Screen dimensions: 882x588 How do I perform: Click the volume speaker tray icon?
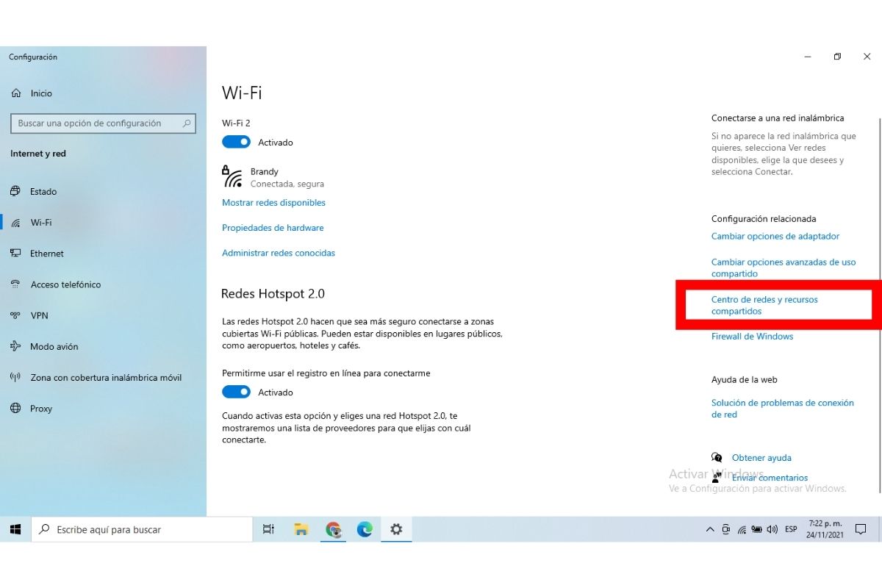click(772, 529)
